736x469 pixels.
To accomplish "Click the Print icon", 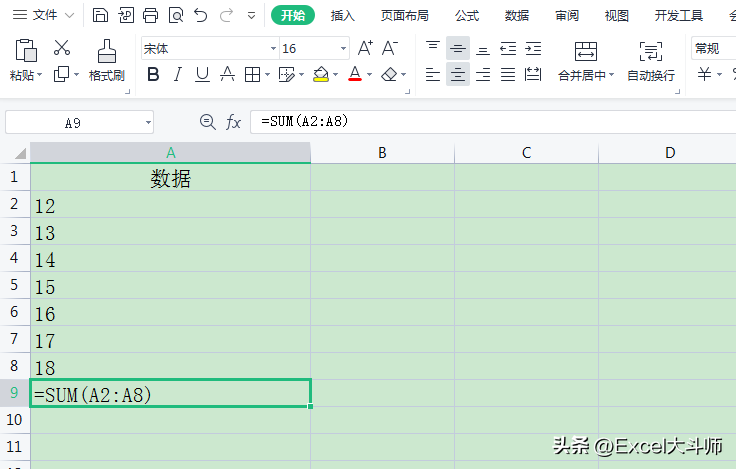I will point(150,15).
